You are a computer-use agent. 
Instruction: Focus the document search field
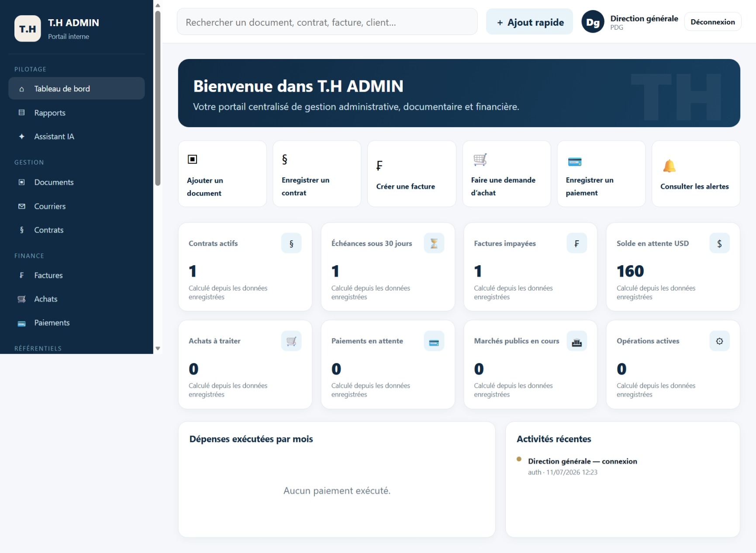pyautogui.click(x=327, y=22)
